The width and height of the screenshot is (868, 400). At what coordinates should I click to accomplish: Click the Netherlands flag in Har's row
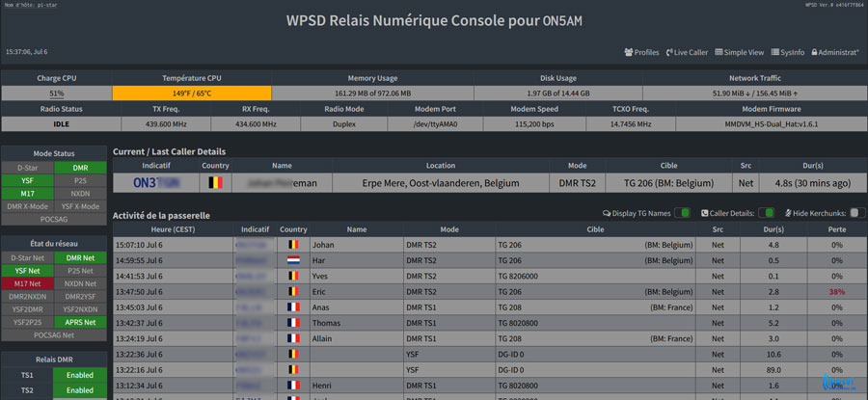click(x=293, y=260)
